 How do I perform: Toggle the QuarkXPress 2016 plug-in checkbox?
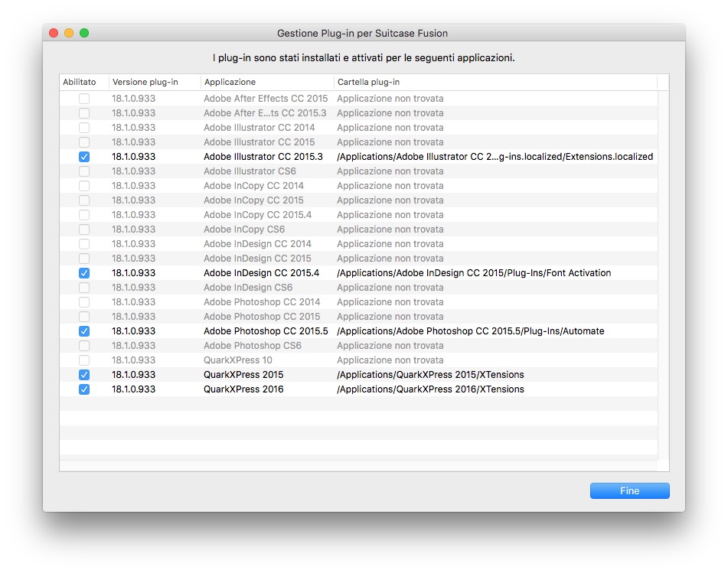(84, 389)
